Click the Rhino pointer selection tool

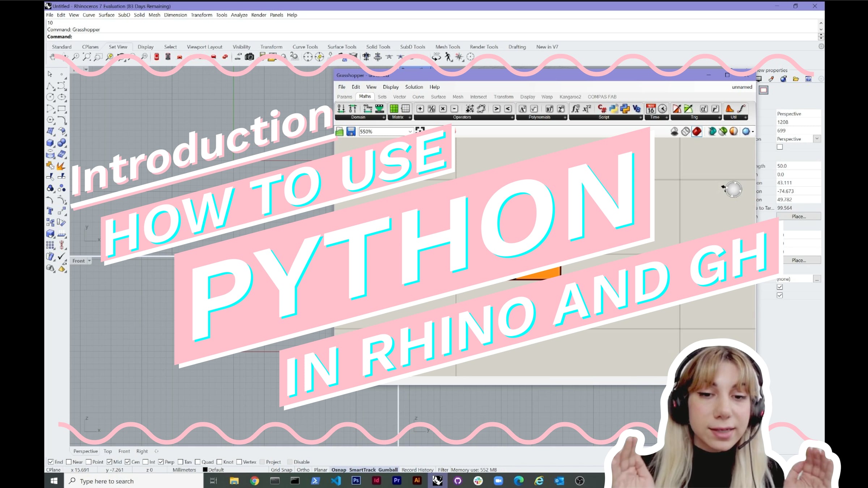click(x=50, y=74)
